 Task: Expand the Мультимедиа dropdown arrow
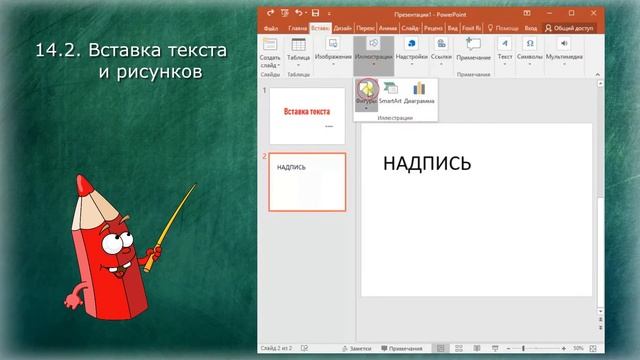pyautogui.click(x=564, y=65)
